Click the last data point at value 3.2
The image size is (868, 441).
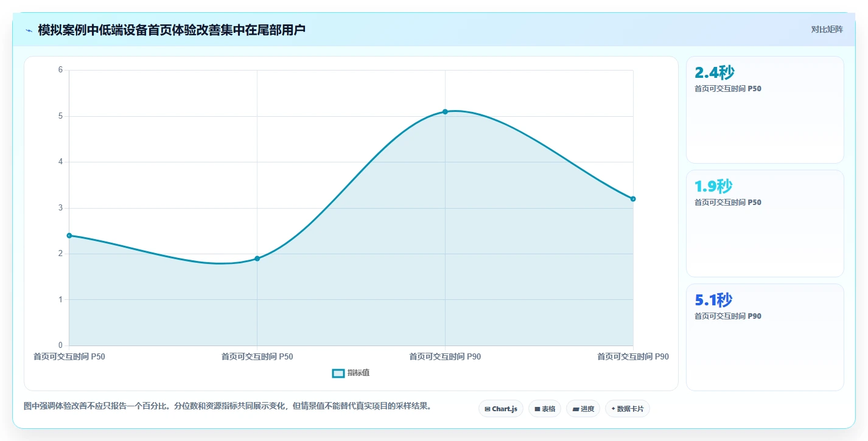(633, 199)
